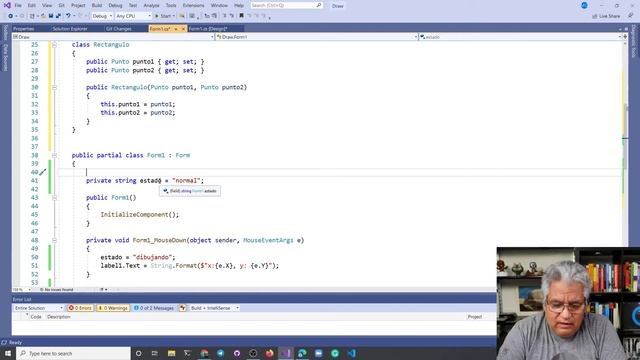Click the search magnifier in Search box
The height and width of the screenshot is (360, 640).
coord(319,5)
